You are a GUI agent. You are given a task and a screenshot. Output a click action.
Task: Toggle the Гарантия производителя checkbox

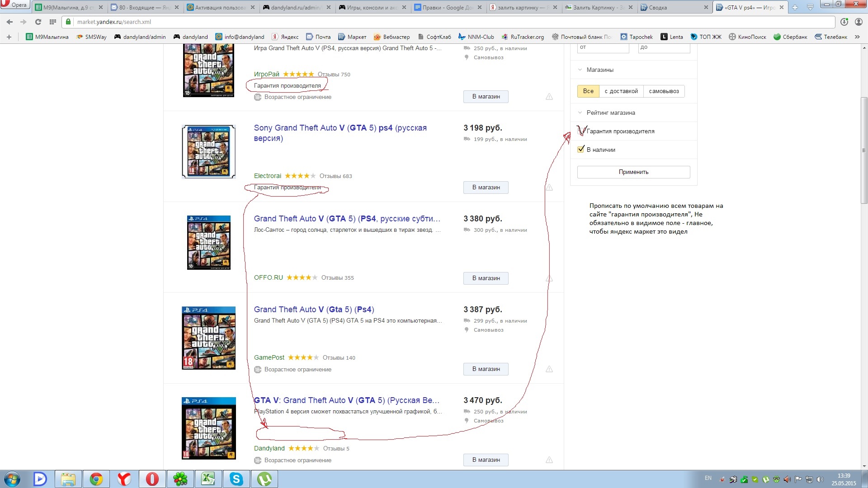click(x=581, y=131)
